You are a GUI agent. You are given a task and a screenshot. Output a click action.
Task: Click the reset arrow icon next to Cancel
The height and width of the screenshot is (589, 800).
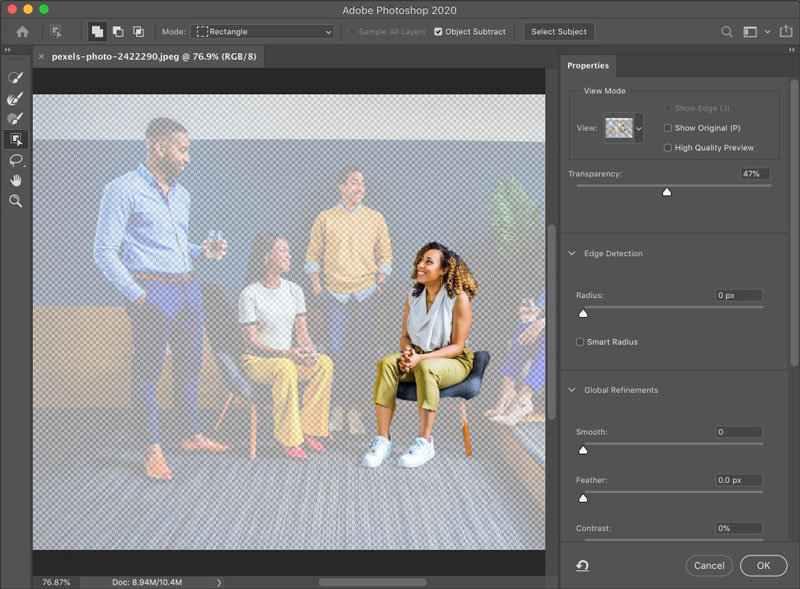tap(582, 566)
